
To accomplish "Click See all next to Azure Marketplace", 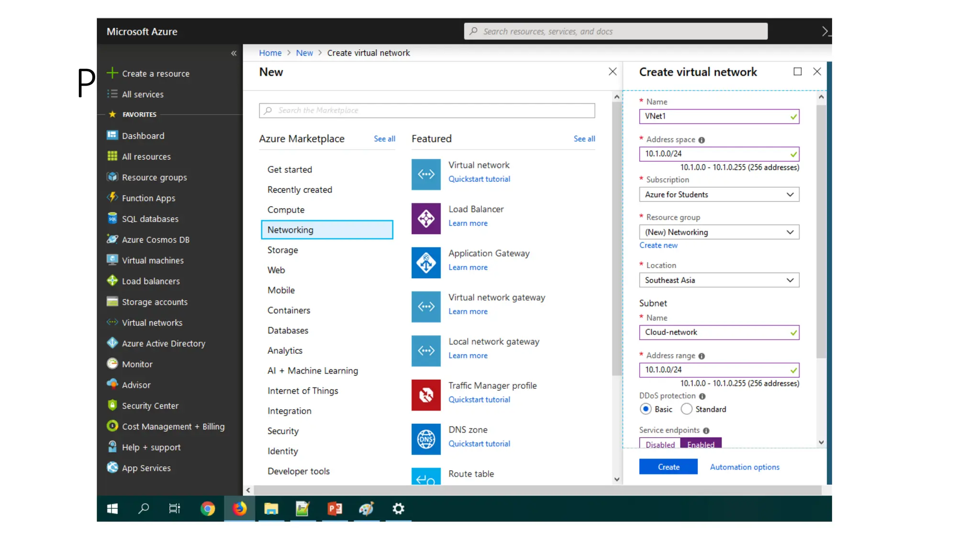I will pyautogui.click(x=384, y=138).
